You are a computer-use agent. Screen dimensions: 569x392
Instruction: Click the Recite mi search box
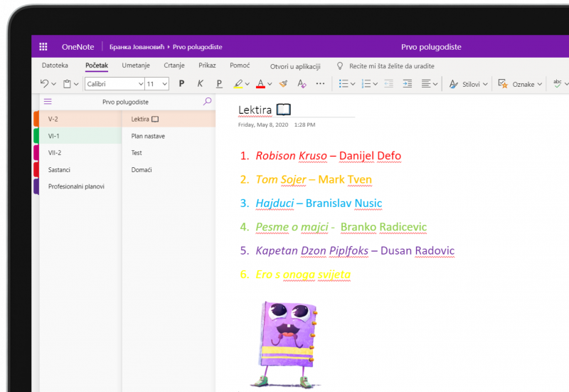392,66
